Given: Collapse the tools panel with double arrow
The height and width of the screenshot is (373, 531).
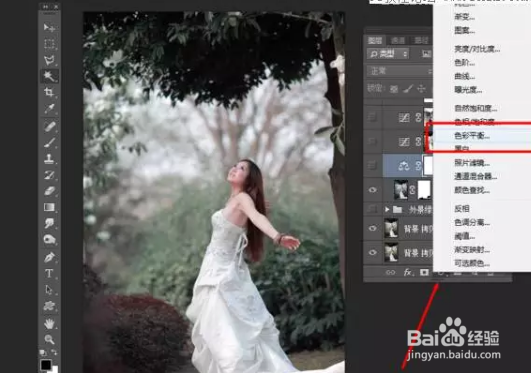Looking at the screenshot, I should (x=45, y=6).
